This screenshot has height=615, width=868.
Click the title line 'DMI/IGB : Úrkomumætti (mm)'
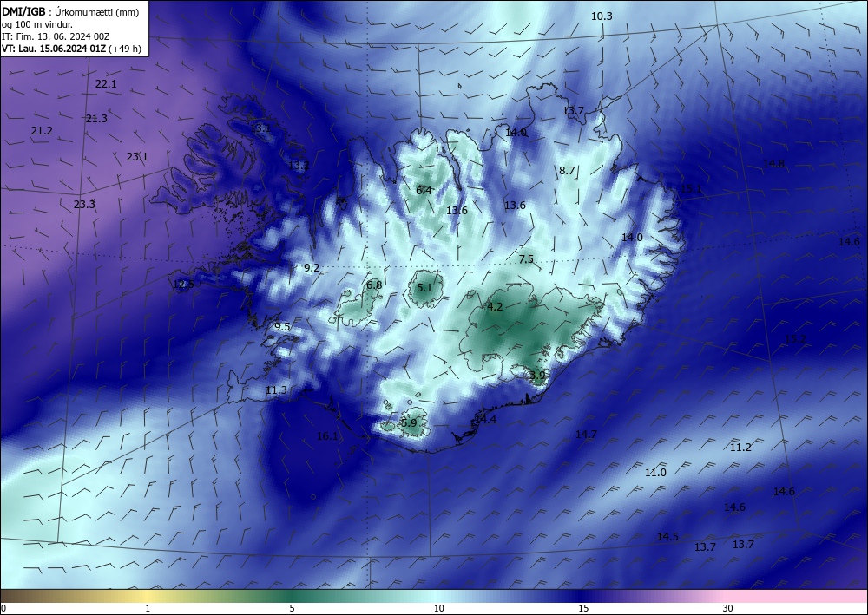point(70,12)
